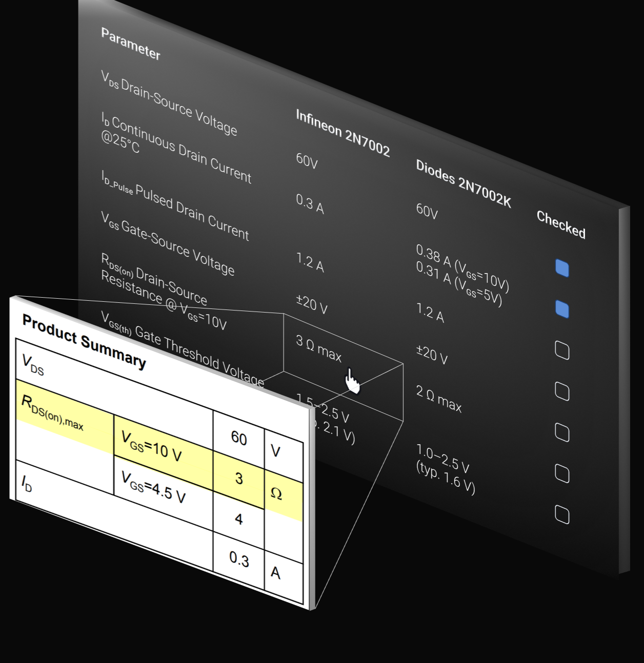Screen dimensions: 644x663
Task: Click the 'Checked' column header
Action: coord(561,225)
